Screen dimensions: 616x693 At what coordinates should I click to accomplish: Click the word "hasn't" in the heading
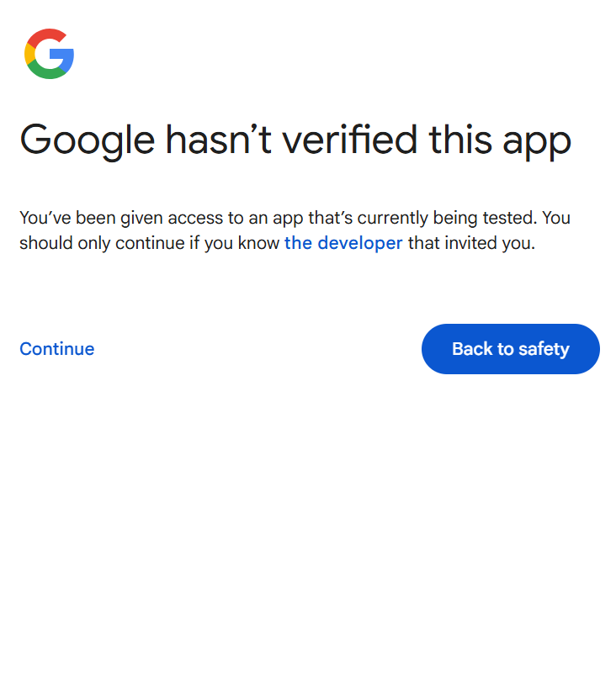[218, 139]
